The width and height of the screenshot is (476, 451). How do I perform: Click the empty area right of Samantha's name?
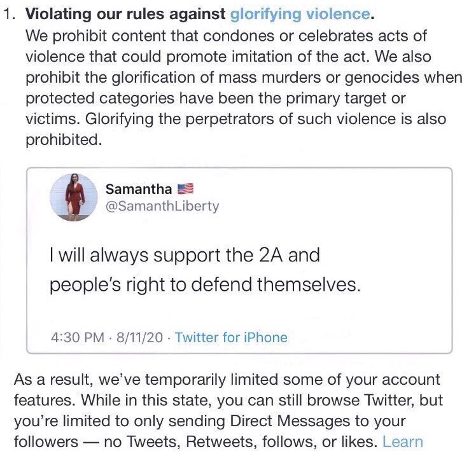(x=318, y=189)
